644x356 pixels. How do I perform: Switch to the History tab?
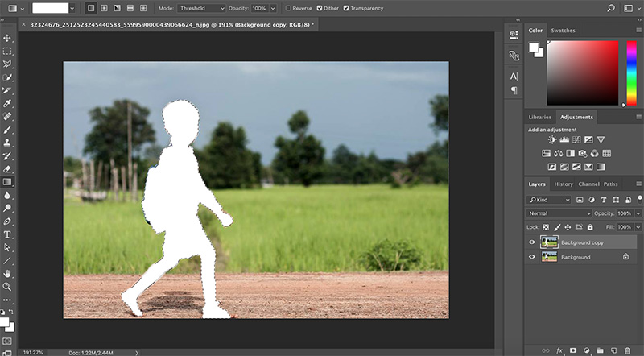point(563,184)
